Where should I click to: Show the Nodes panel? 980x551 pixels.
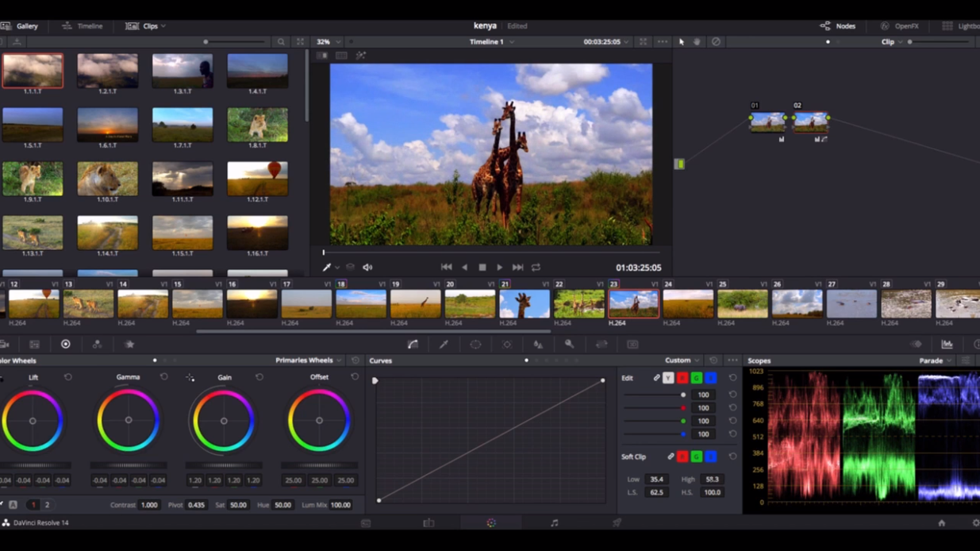[x=838, y=26]
